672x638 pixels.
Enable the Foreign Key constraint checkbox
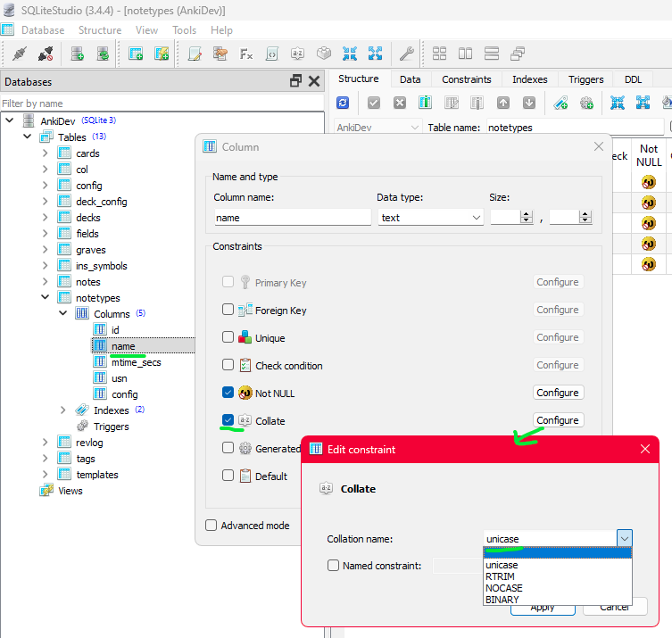tap(228, 310)
